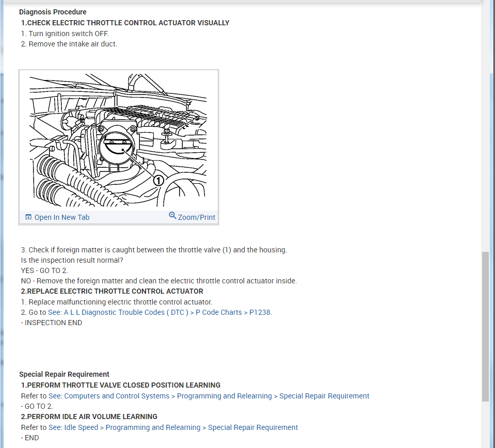This screenshot has width=495, height=448.
Task: Click the 'YES - GO TO 2.' line
Action: click(44, 270)
